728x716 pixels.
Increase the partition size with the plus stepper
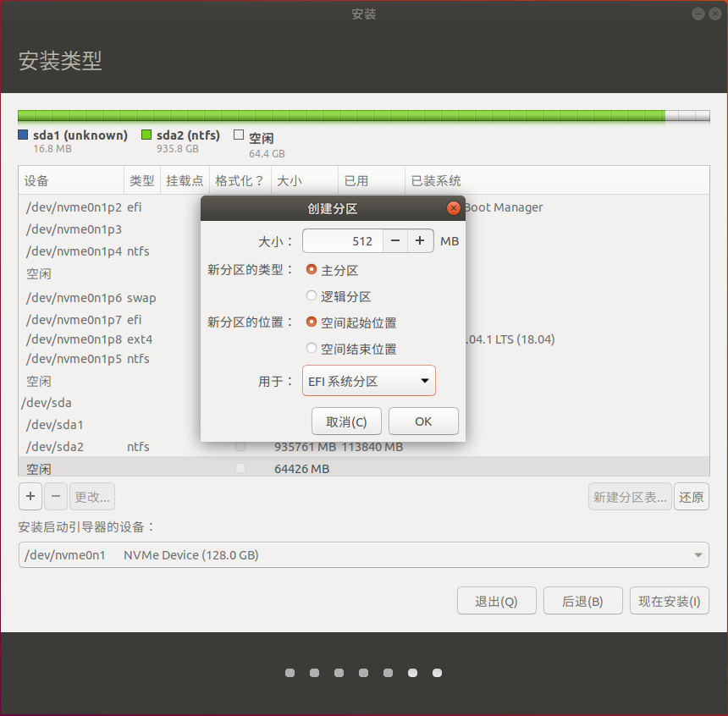[420, 241]
